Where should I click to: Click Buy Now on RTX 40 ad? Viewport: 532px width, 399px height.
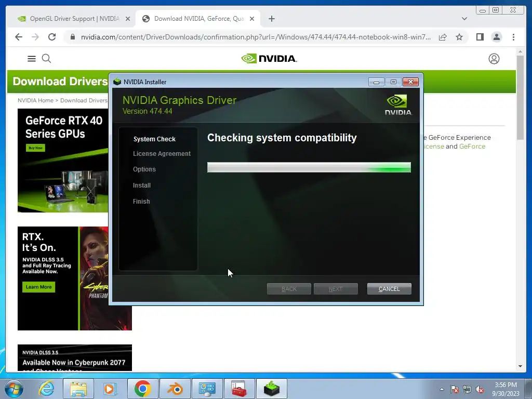coord(35,148)
